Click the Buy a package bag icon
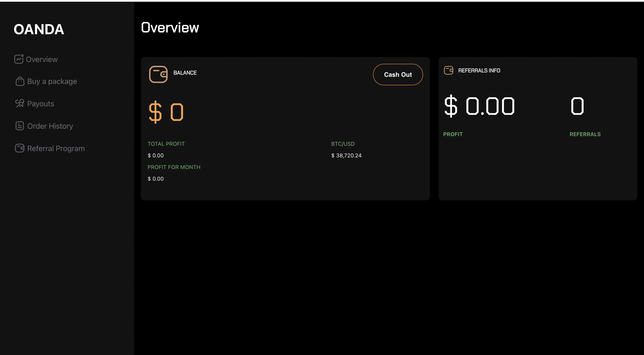This screenshot has width=644, height=355. 20,81
